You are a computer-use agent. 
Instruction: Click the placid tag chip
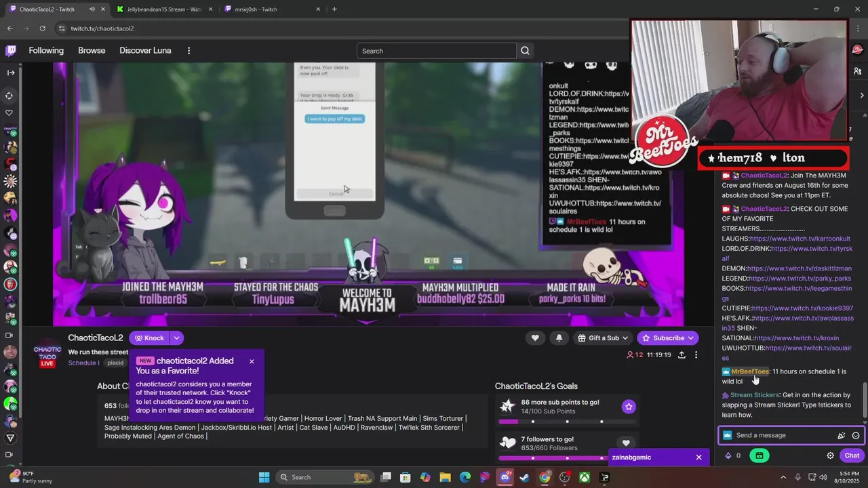click(115, 363)
